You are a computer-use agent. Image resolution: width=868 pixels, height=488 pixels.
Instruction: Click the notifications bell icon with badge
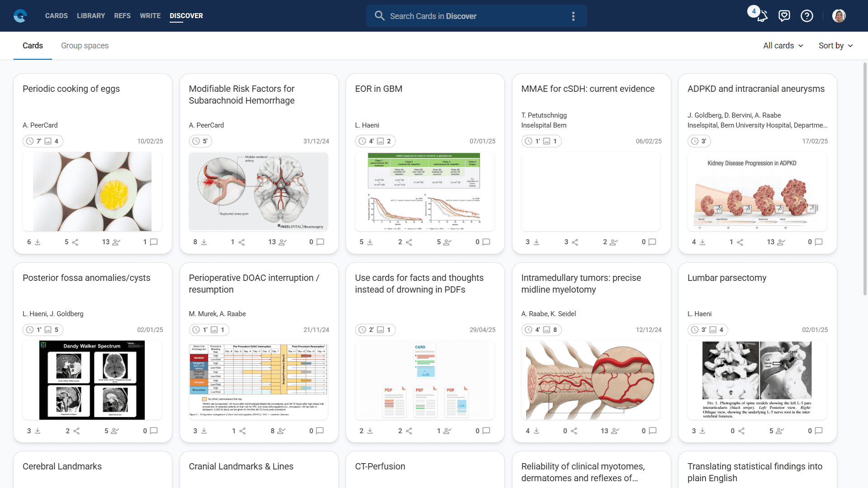[762, 16]
